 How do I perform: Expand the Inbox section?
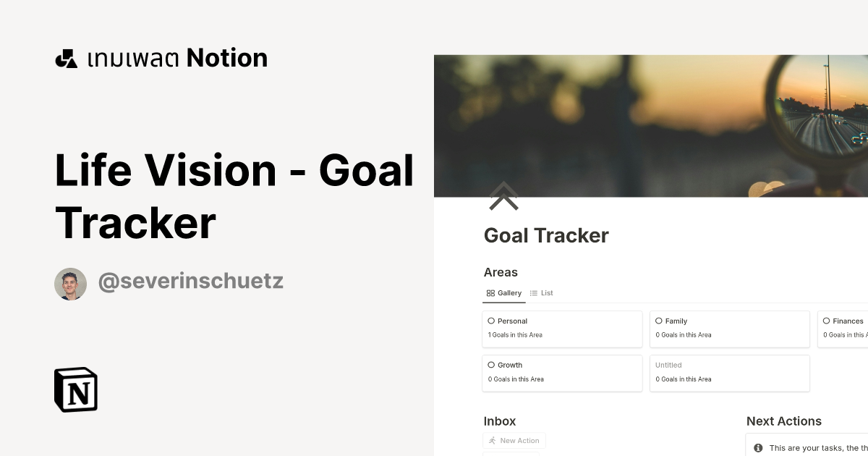tap(499, 421)
